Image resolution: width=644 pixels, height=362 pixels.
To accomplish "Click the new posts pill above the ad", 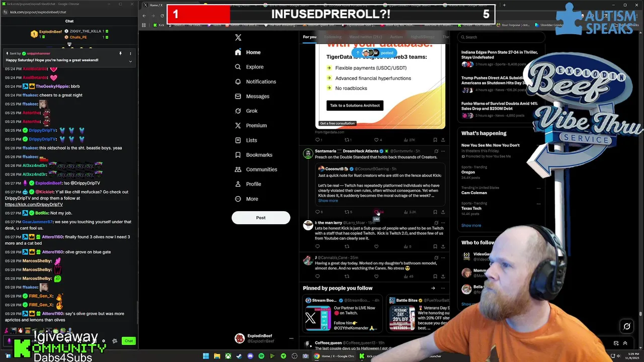I will pos(373,53).
